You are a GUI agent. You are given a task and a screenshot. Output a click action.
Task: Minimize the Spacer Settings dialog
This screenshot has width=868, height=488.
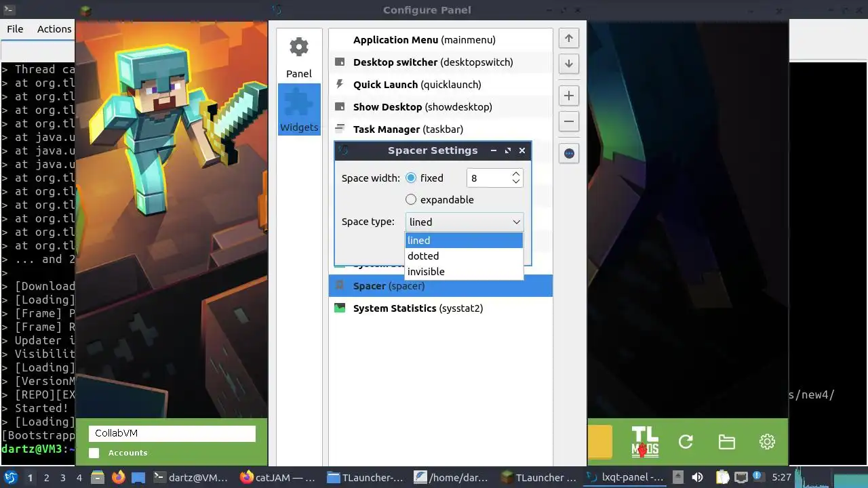(494, 151)
